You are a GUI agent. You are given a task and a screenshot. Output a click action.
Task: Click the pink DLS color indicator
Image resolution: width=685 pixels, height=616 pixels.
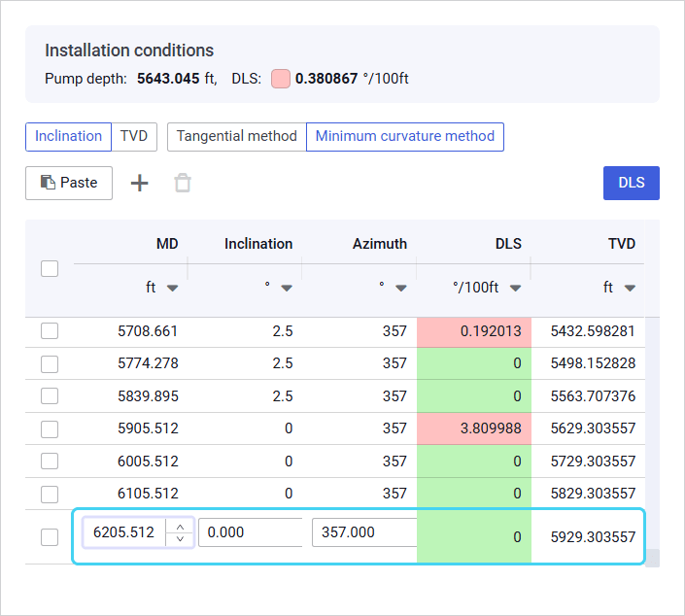point(281,79)
